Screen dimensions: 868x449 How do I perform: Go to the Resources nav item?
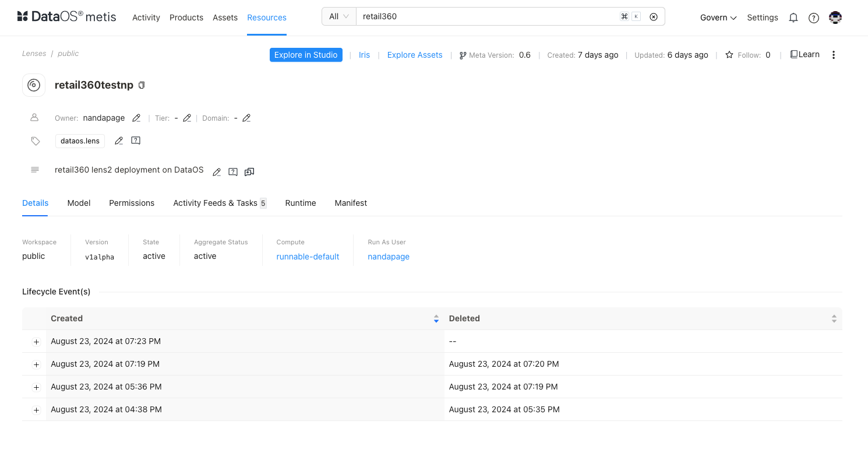tap(267, 17)
